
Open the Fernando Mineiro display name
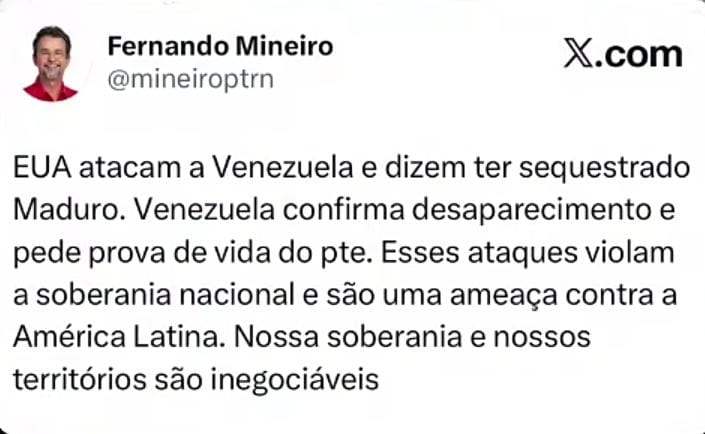(220, 46)
